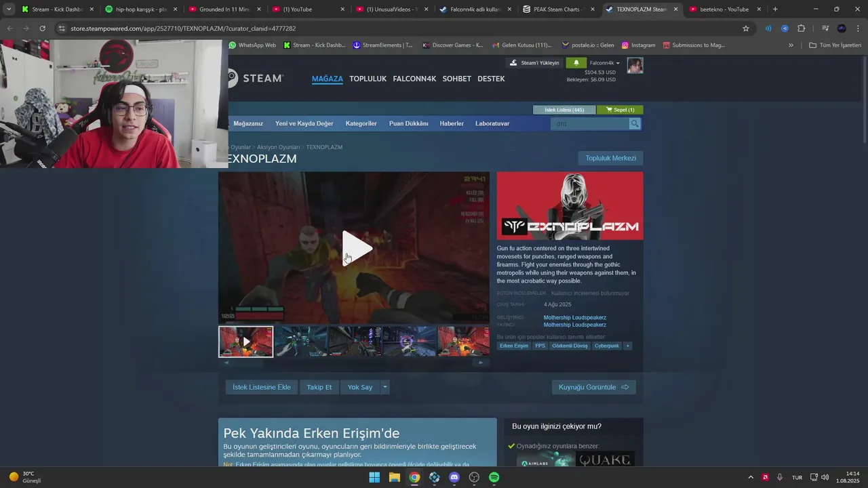Show hidden system tray icons
Screen dimensions: 868x488
(x=751, y=477)
